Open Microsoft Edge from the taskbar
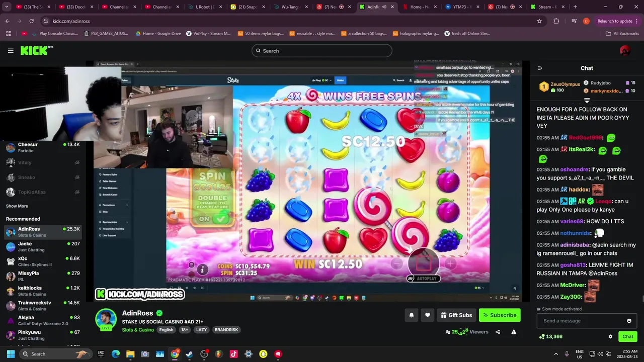Image resolution: width=644 pixels, height=362 pixels. pos(116,354)
